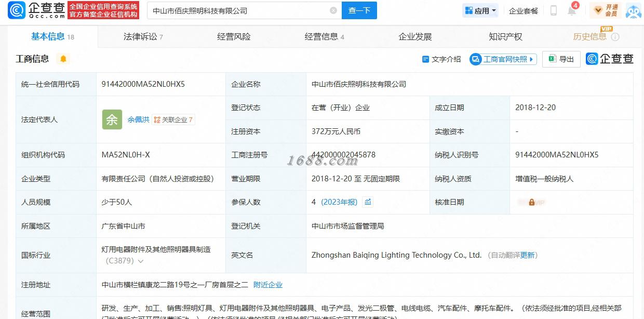Image resolution: width=644 pixels, height=319 pixels.
Task: Click the registered address 中山市横栏镇康龙二路19号
Action: click(x=175, y=285)
